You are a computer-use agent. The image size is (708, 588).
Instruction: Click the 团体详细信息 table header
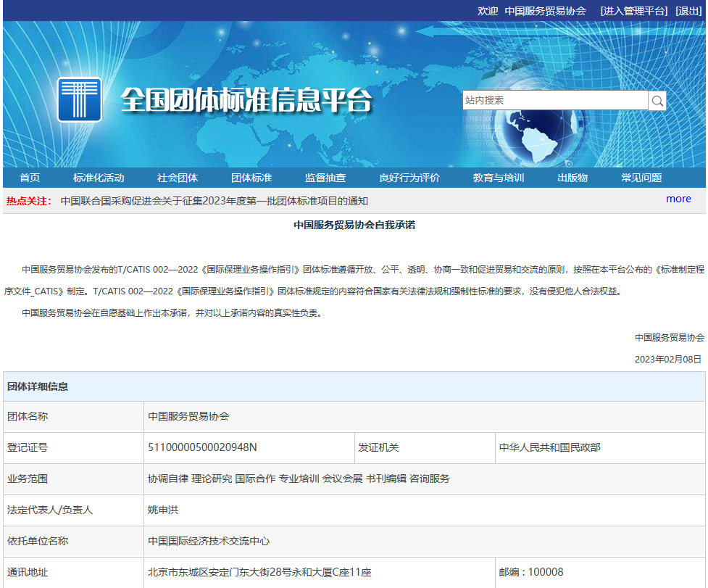354,386
